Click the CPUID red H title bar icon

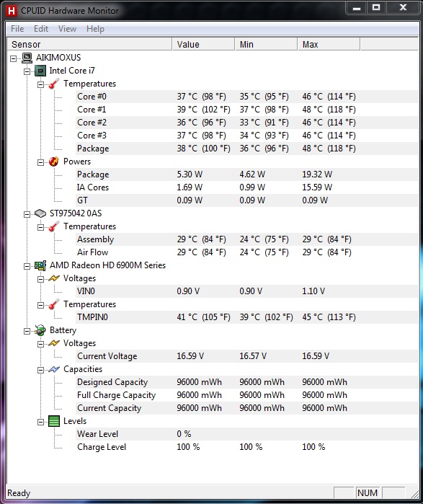(x=12, y=11)
